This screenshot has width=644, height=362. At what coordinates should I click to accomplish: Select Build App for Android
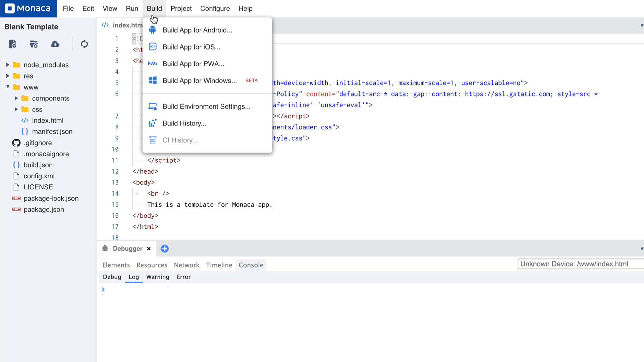[x=207, y=30]
